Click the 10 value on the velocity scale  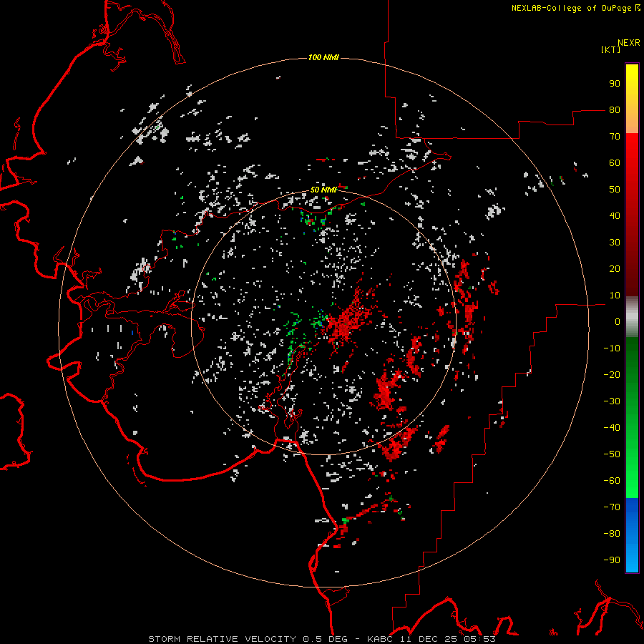coord(615,296)
